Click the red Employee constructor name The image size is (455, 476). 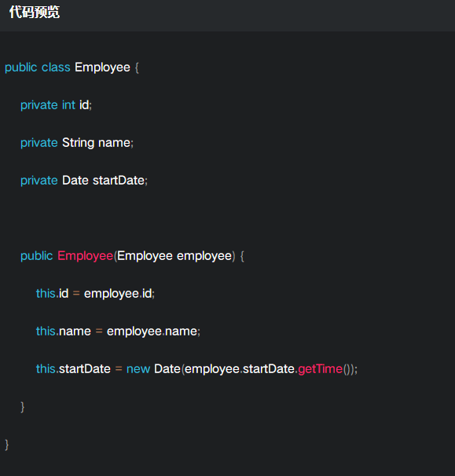86,256
